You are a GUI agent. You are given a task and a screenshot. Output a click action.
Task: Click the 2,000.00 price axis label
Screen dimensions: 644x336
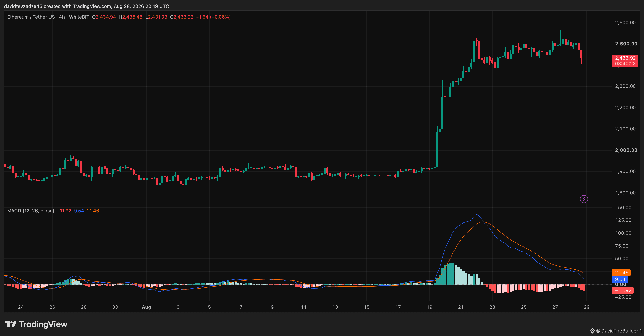coord(626,150)
